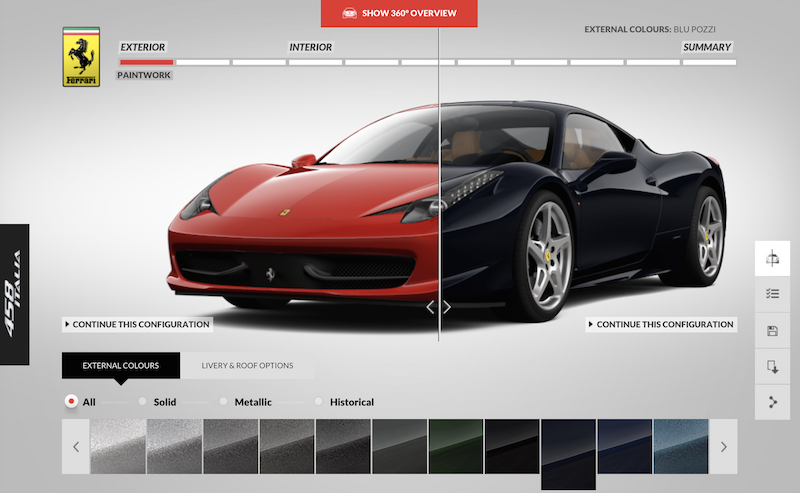Pick the dark green colour swatch
This screenshot has height=493, width=800.
coord(456,447)
